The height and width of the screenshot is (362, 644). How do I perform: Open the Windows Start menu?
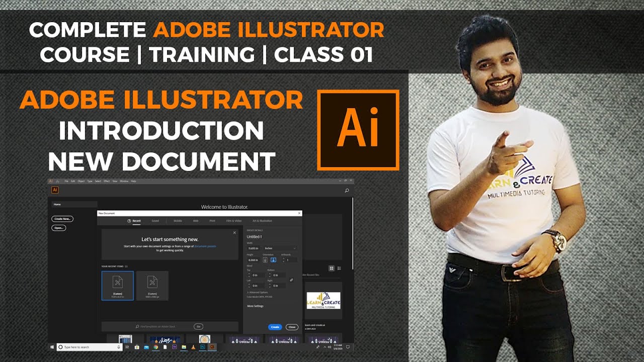pyautogui.click(x=52, y=347)
